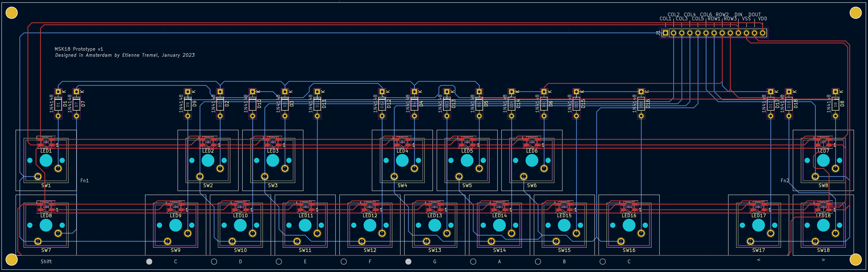The width and height of the screenshot is (868, 272).
Task: Click the LED1 label
Action: 46,151
